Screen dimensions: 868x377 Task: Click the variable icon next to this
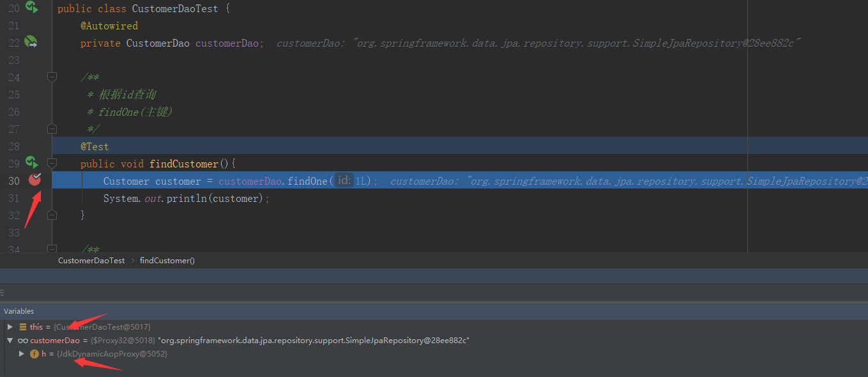[23, 326]
